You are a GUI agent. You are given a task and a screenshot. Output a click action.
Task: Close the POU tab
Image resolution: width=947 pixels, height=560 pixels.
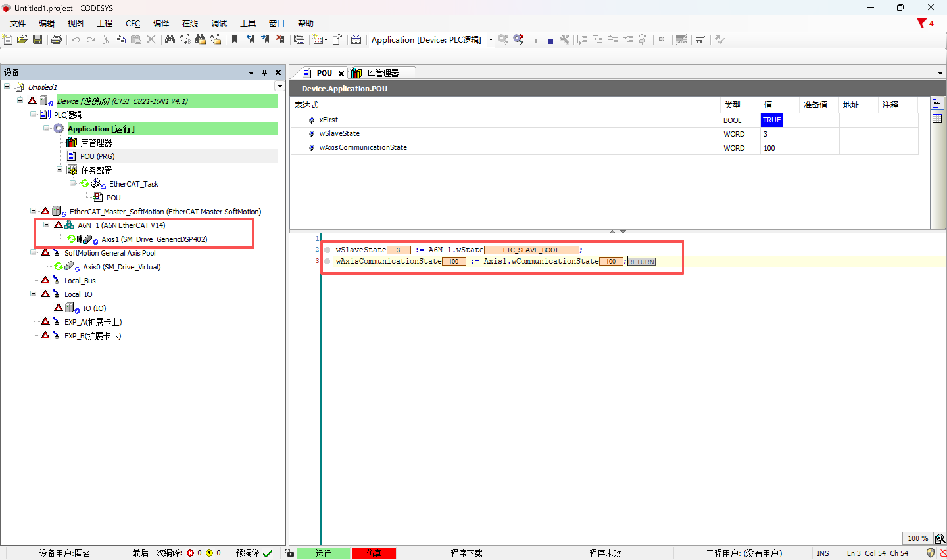(x=341, y=73)
